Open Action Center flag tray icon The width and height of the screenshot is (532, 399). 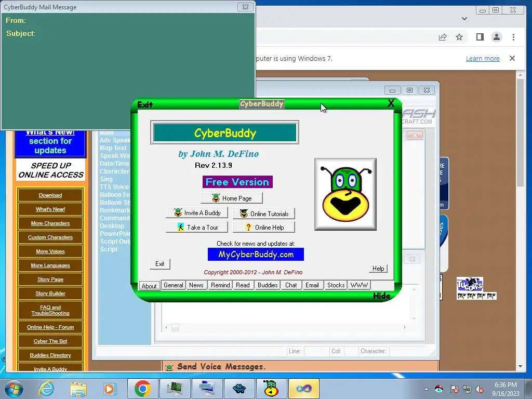pos(454,389)
